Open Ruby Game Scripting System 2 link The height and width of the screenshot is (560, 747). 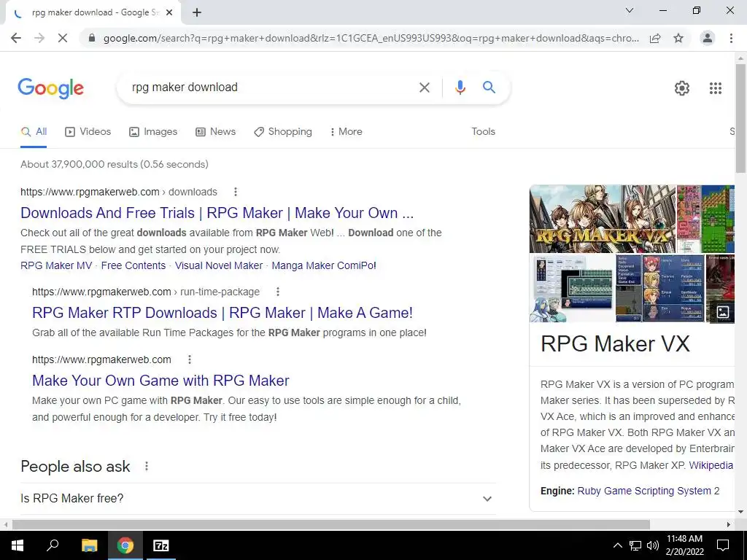(x=649, y=491)
